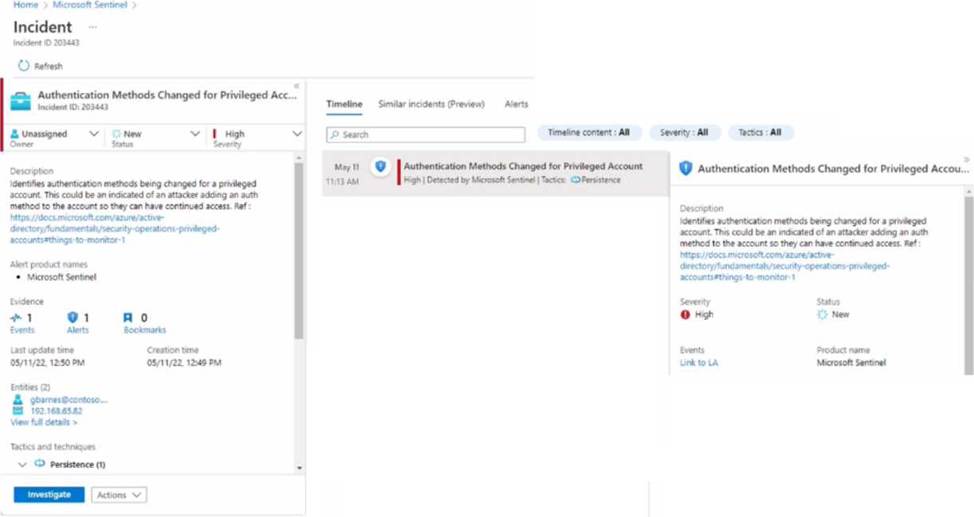Collapse the left incident pane using double chevron
The image size is (974, 517).
point(296,86)
